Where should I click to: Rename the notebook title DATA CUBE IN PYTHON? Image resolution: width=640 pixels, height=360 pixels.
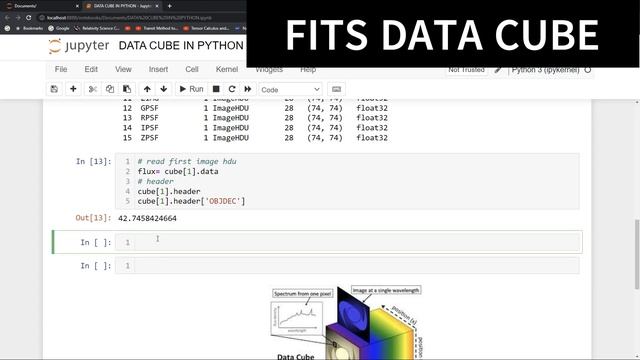pyautogui.click(x=181, y=46)
